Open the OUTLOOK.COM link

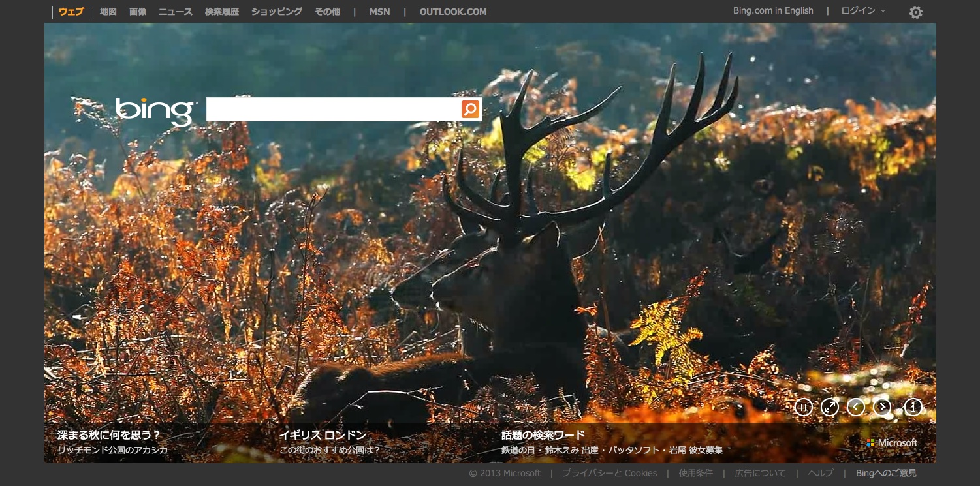click(453, 12)
